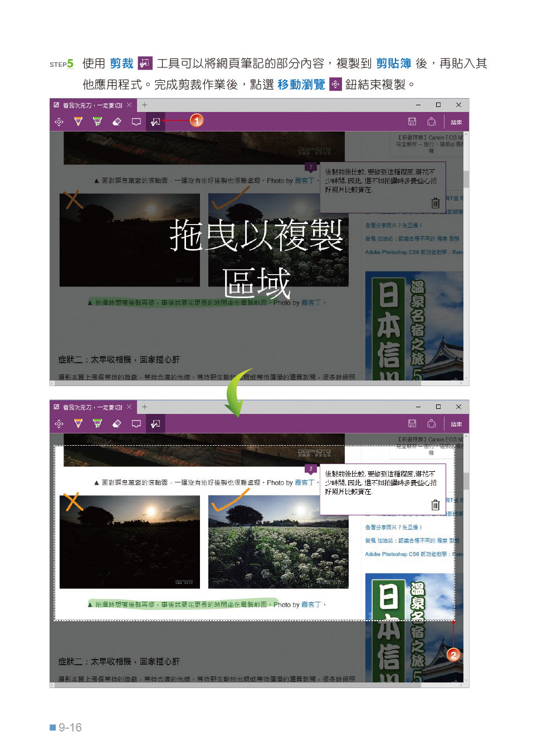Click Save web note icon in upper window
Viewport: 557px width, 756px height.
(412, 121)
